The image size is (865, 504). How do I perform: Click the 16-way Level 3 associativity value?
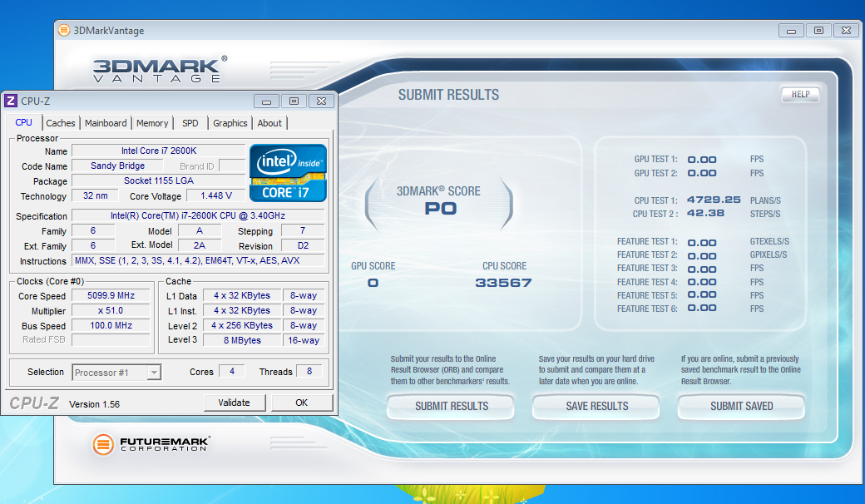click(304, 340)
